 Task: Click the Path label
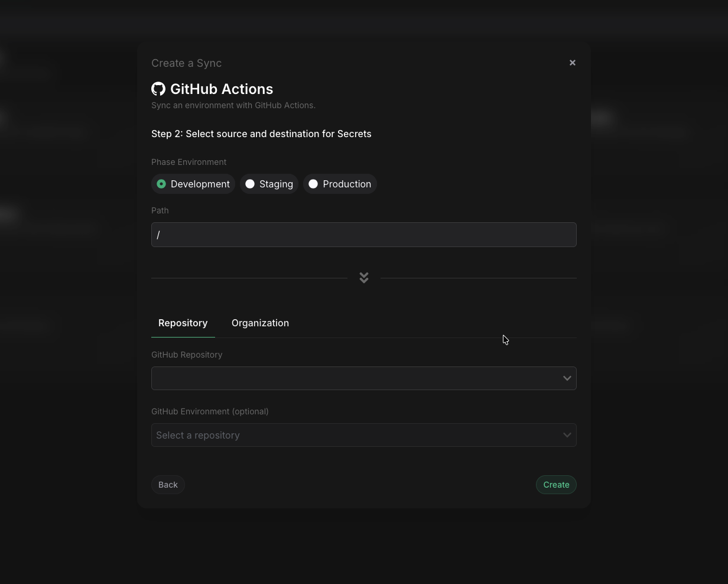(160, 210)
